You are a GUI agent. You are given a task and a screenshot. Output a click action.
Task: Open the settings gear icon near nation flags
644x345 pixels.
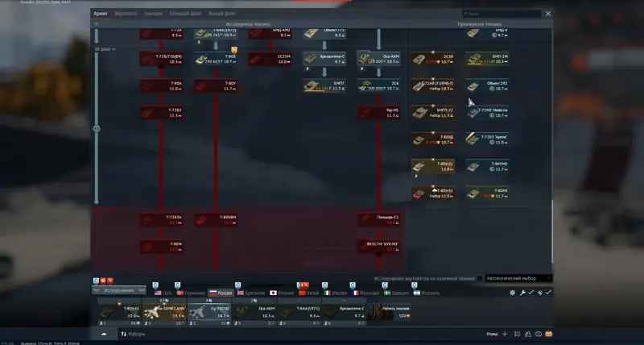click(x=513, y=293)
